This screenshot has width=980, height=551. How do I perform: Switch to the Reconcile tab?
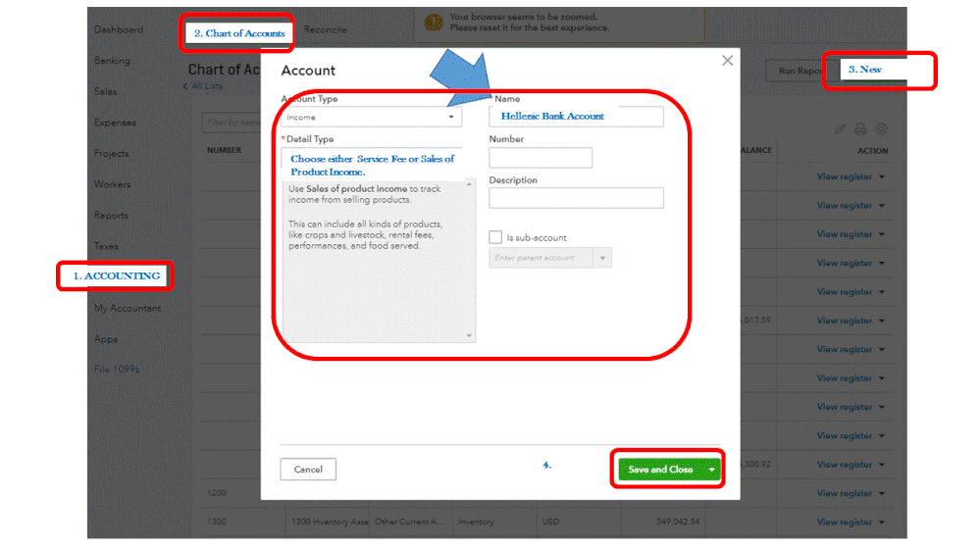(325, 29)
